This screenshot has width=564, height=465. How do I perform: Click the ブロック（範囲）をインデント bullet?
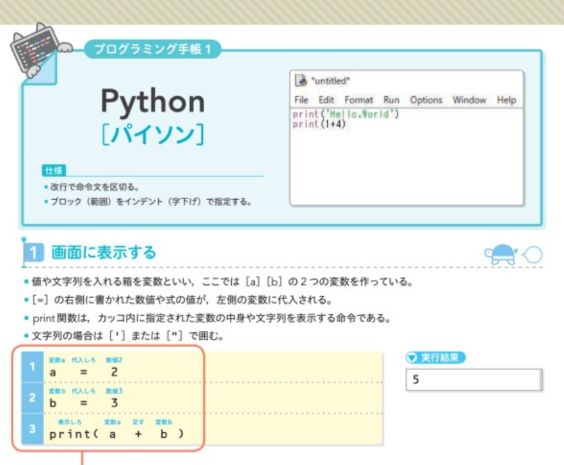147,202
